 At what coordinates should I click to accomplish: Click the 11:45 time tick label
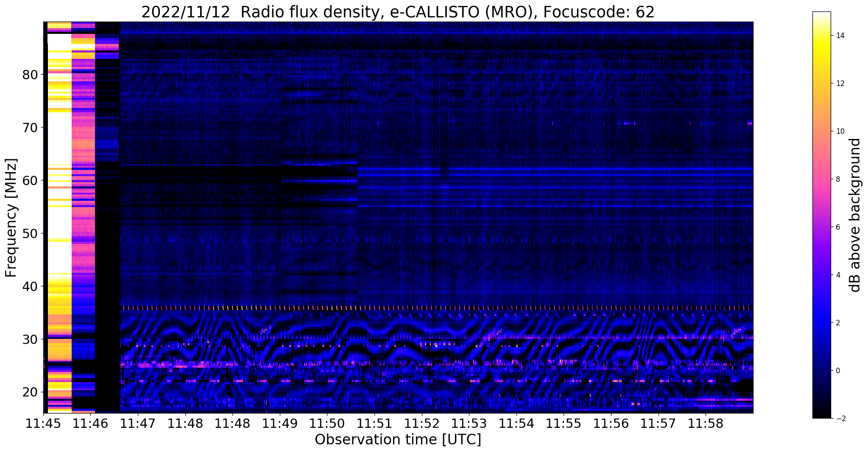coord(43,424)
